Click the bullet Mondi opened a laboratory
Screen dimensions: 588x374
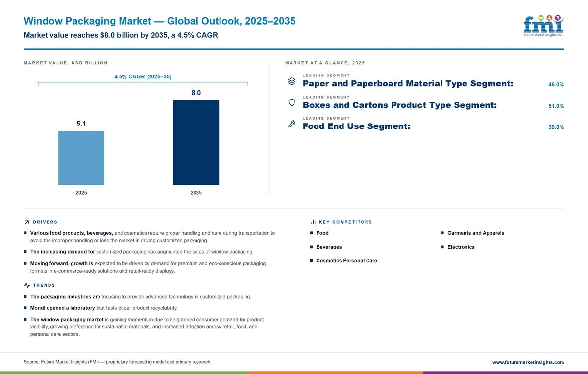[104, 308]
